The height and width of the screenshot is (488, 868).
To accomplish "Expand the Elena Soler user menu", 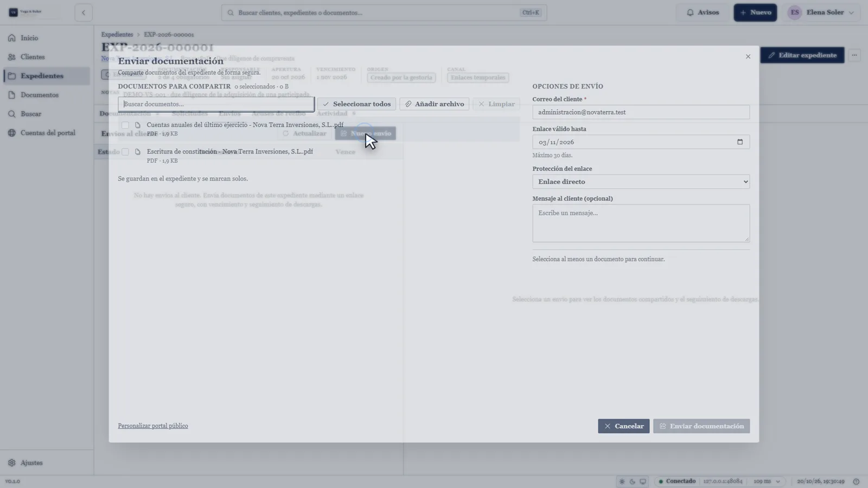I will point(824,12).
